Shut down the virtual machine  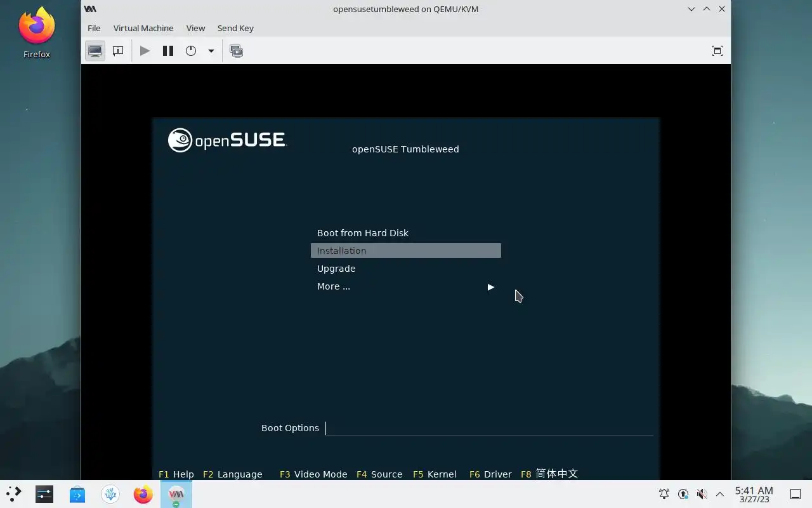191,51
